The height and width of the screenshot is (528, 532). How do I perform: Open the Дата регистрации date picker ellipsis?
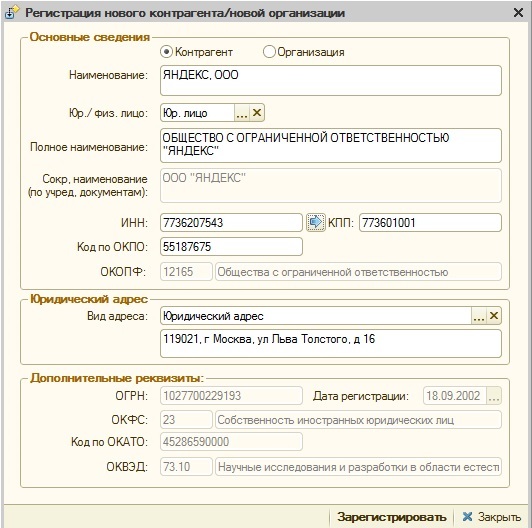pos(494,396)
